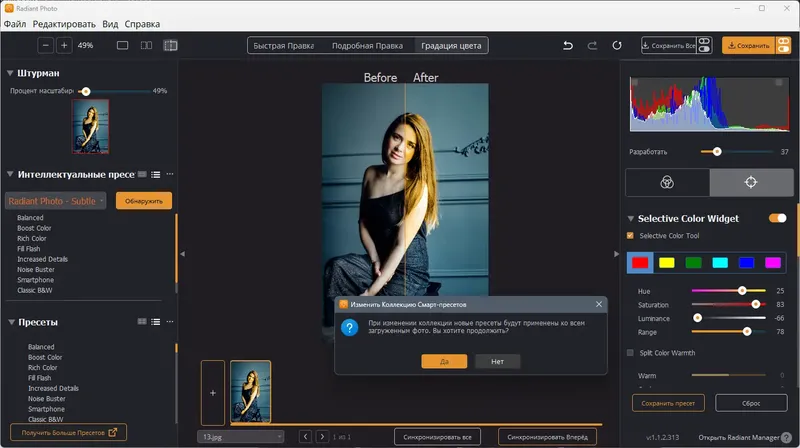Screen dimensions: 800x448
Task: Collapse the Штурман panel
Action: pyautogui.click(x=11, y=72)
